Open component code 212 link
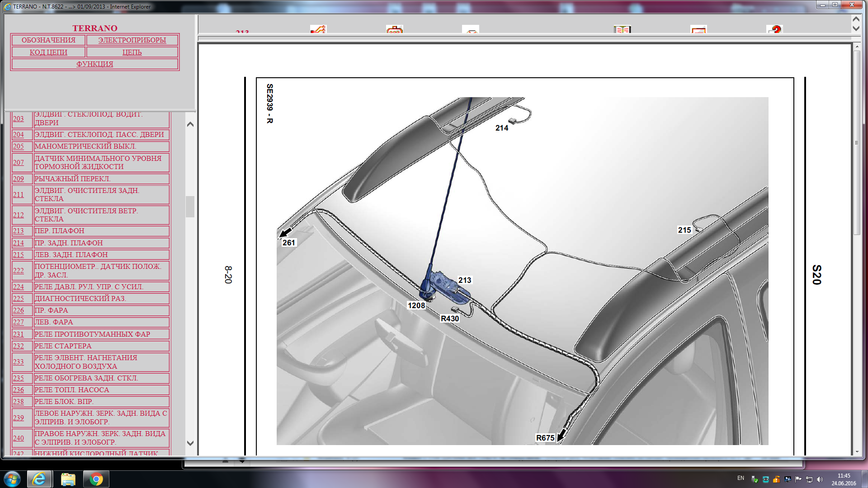This screenshot has width=868, height=488. tap(19, 215)
